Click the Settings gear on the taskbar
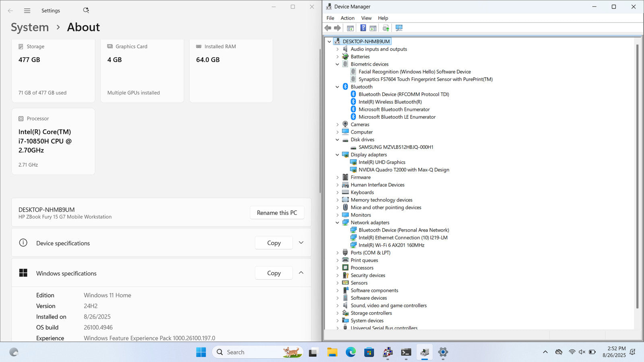Image resolution: width=644 pixels, height=362 pixels. tap(443, 352)
